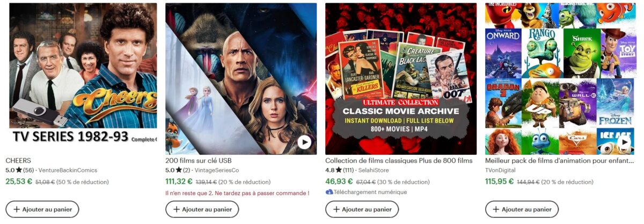
Task: Open "200 films sur clé USB" title link
Action: tap(199, 161)
